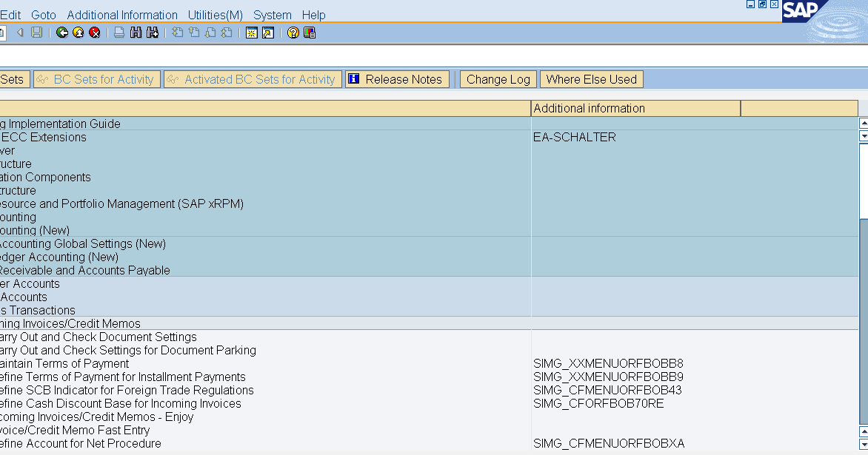Open the Change Log
Screen dimensions: 868x455
tap(498, 78)
